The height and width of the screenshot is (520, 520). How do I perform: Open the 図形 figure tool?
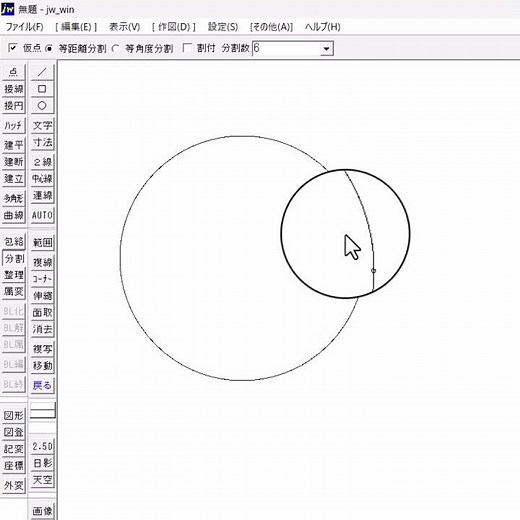tap(13, 415)
